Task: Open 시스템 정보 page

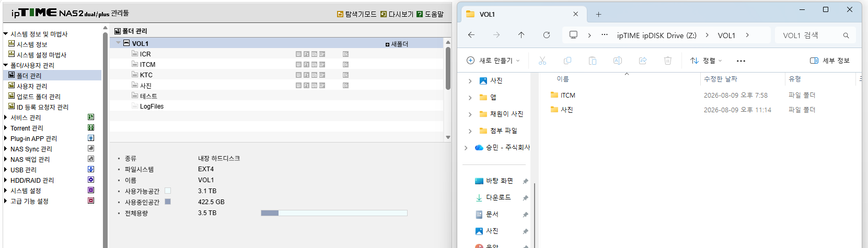Action: pyautogui.click(x=32, y=44)
